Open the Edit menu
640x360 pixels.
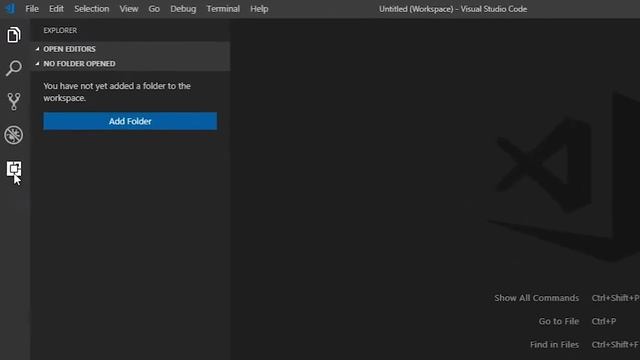pyautogui.click(x=56, y=9)
